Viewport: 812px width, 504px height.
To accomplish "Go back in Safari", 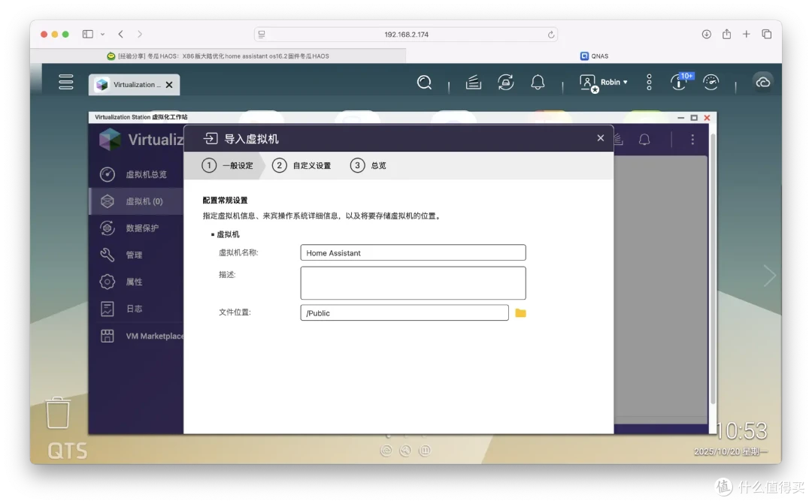I will point(120,34).
